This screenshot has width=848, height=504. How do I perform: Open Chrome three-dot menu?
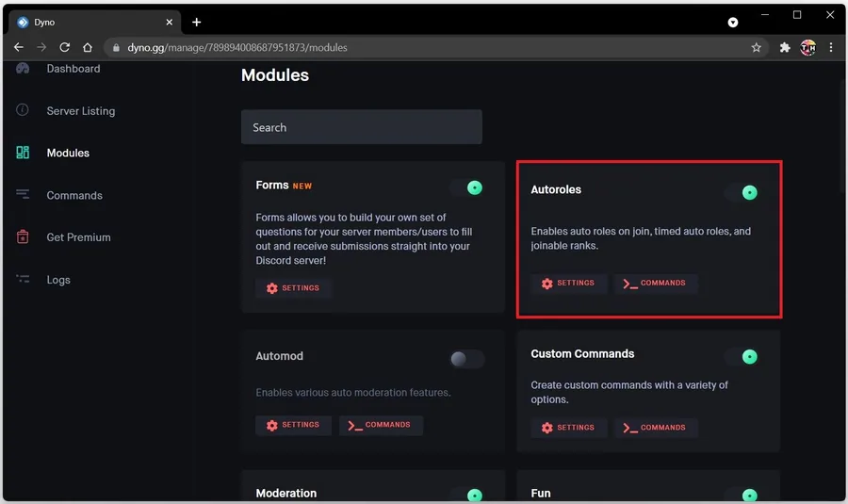831,48
